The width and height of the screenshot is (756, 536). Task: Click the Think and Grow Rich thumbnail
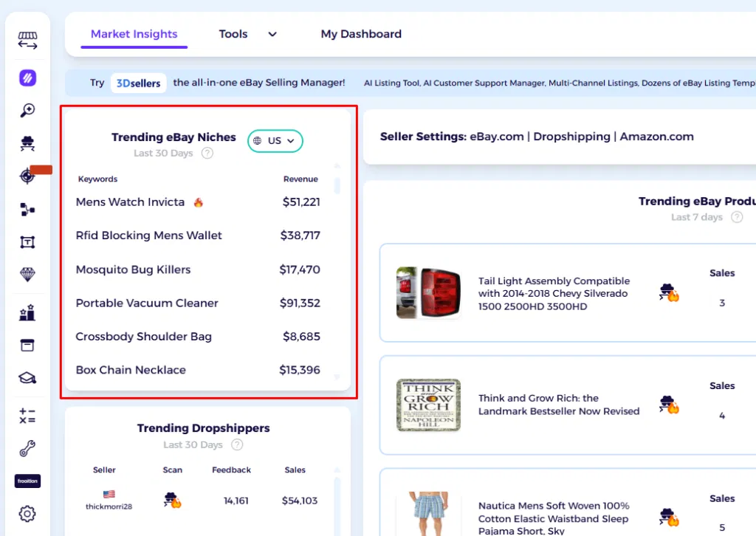click(x=427, y=405)
